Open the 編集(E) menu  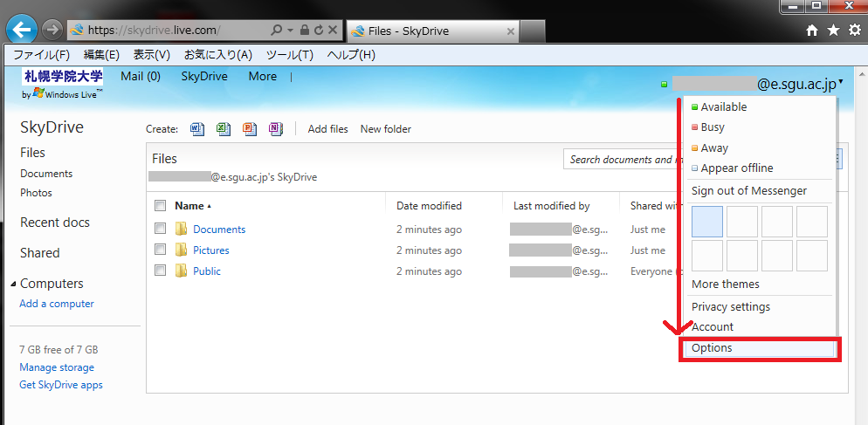(x=101, y=55)
